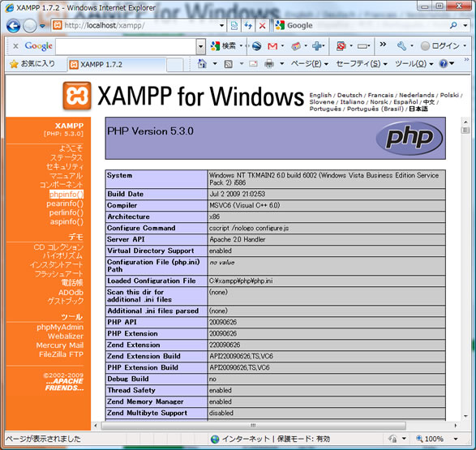Click the vertical scrollbar down arrow

[465, 416]
